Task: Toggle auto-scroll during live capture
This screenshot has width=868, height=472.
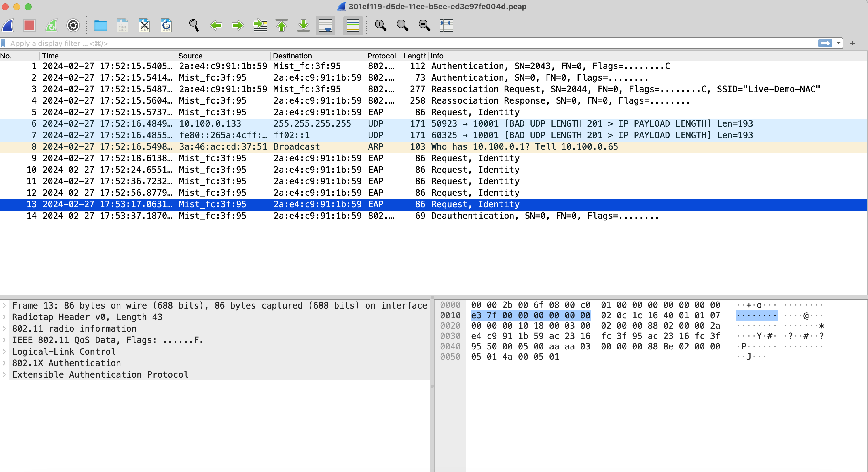Action: click(x=325, y=25)
